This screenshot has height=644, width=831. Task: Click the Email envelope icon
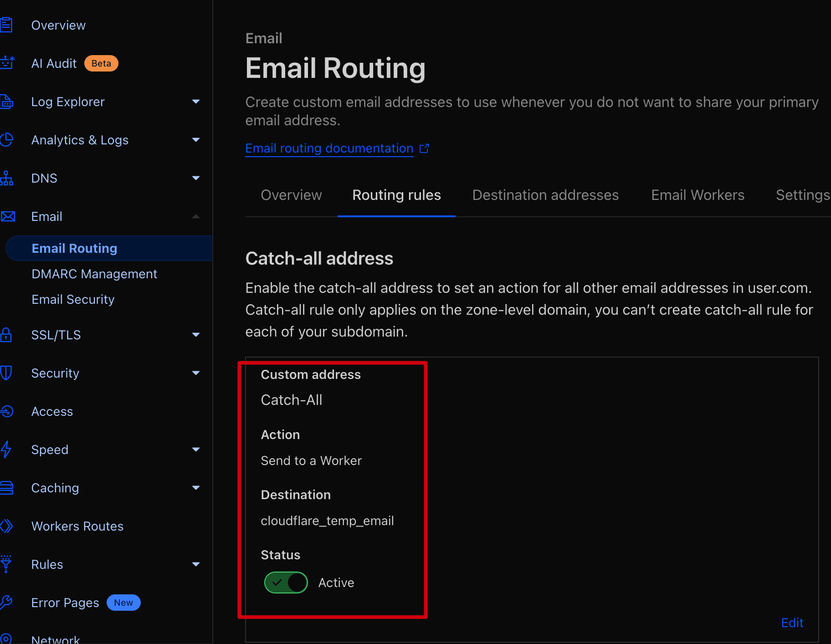click(x=7, y=216)
